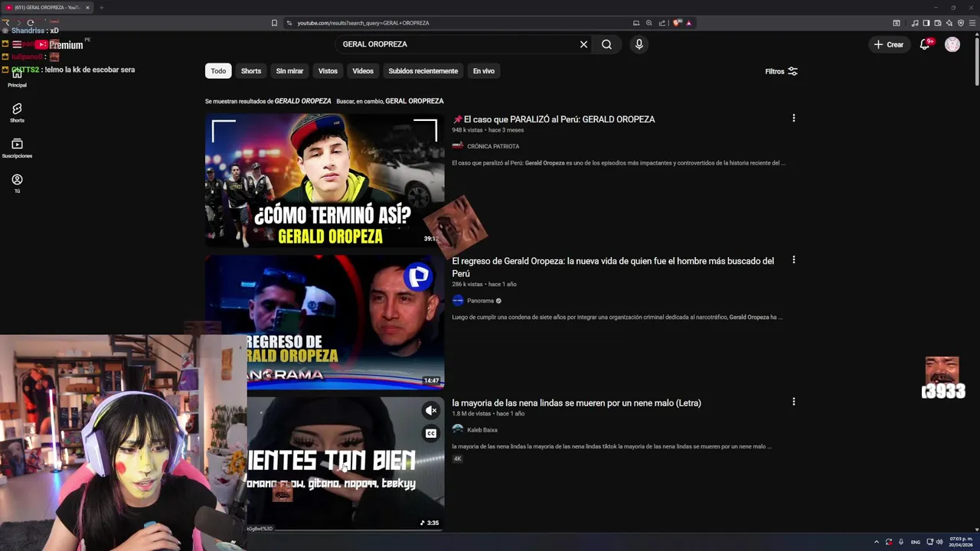Click the 4K badge under third video

point(457,459)
